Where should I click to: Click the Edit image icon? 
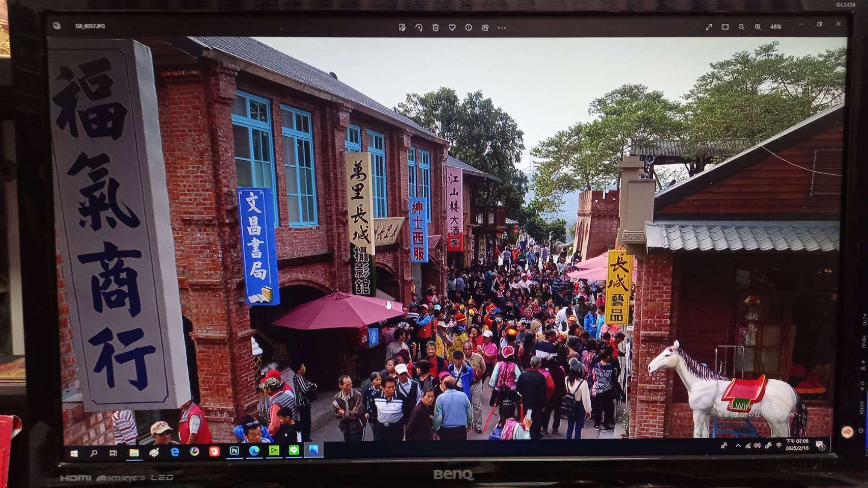(402, 27)
